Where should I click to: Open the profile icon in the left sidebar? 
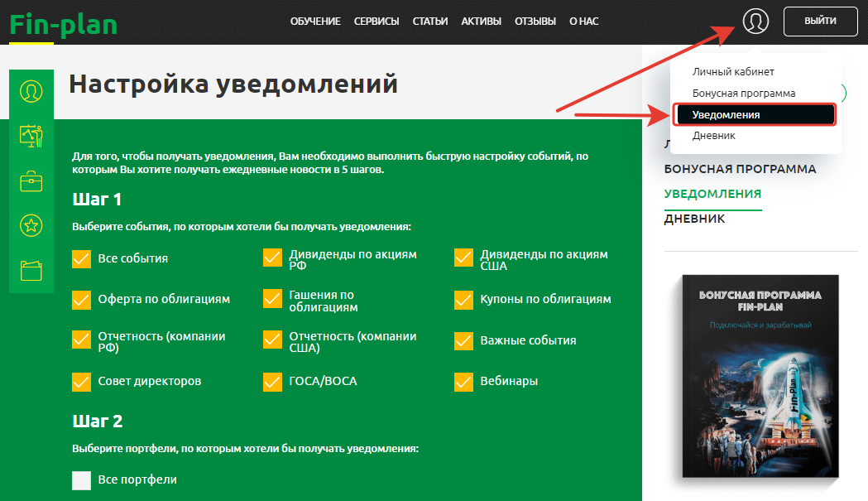[31, 90]
